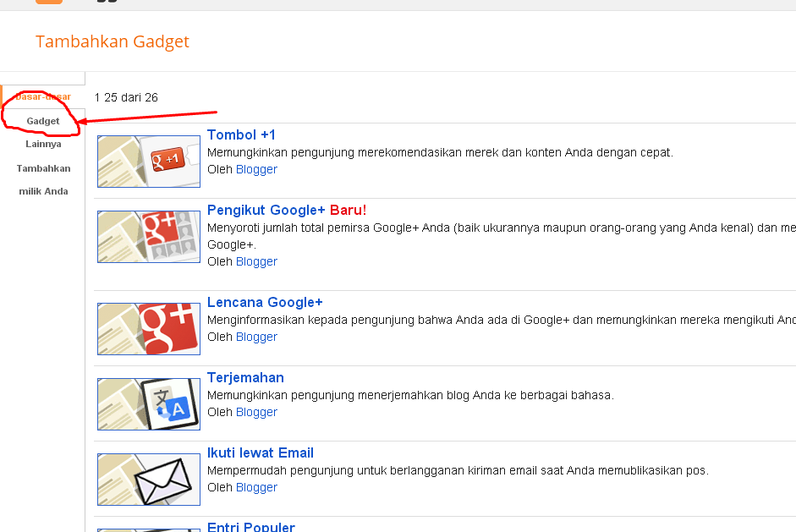Click the Tombol +1 description text
Screen dimensions: 796x532
tap(440, 153)
